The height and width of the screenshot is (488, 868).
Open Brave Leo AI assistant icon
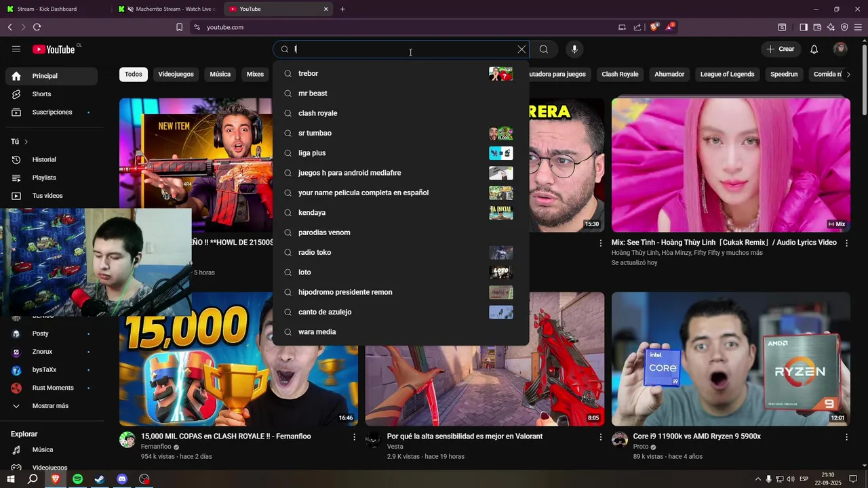[831, 27]
